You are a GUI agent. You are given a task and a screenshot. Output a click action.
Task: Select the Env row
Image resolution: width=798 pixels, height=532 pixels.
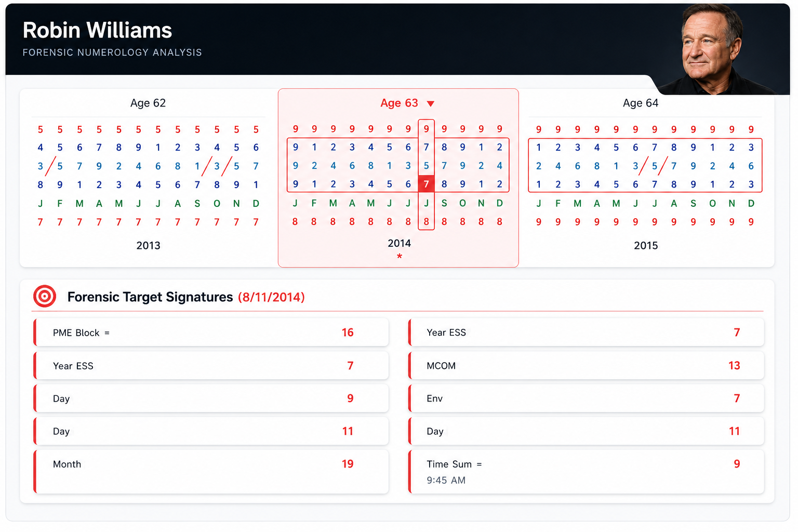point(586,398)
